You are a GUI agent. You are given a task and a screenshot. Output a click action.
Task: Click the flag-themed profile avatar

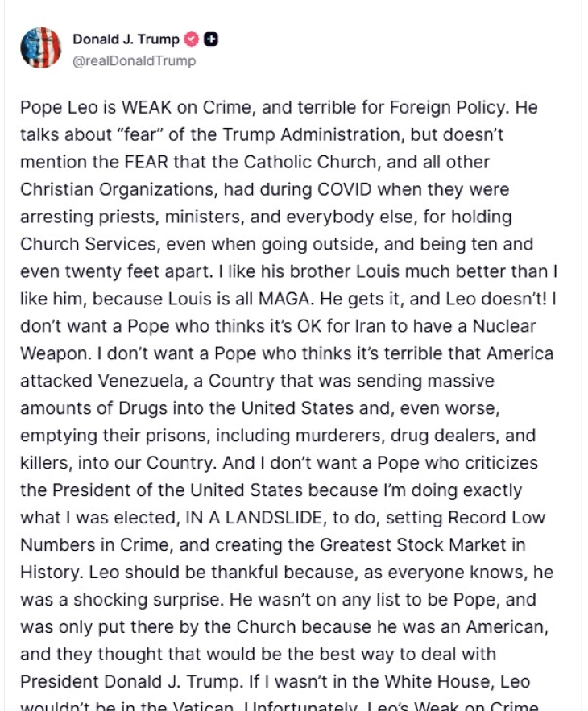[40, 48]
